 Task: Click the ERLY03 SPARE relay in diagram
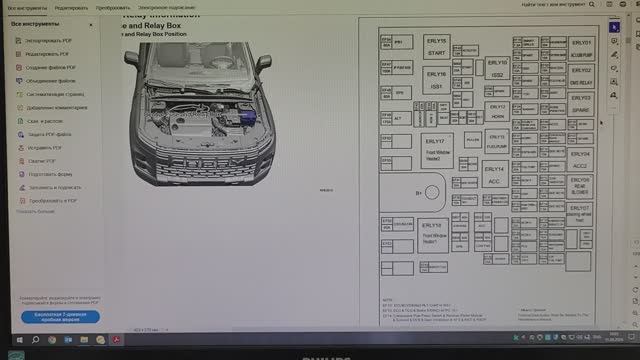(x=581, y=104)
